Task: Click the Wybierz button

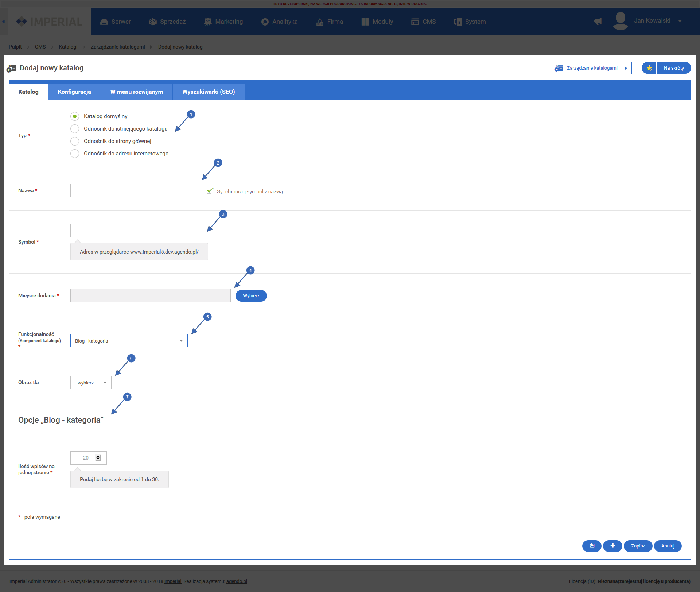Action: pos(251,296)
